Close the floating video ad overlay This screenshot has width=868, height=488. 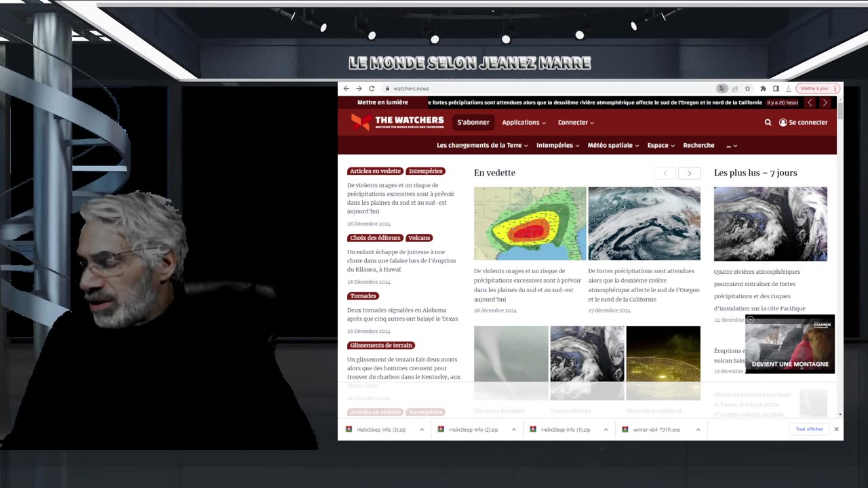[750, 320]
